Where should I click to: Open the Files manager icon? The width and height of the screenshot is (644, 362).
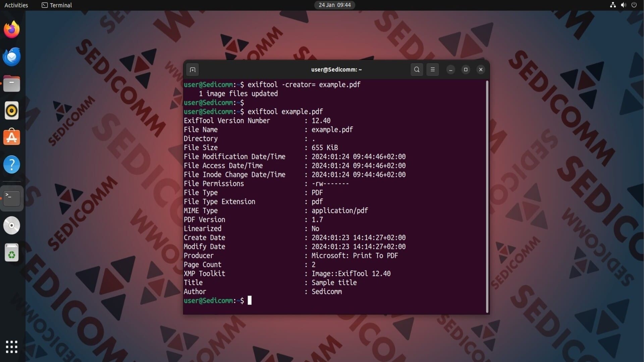coord(12,84)
